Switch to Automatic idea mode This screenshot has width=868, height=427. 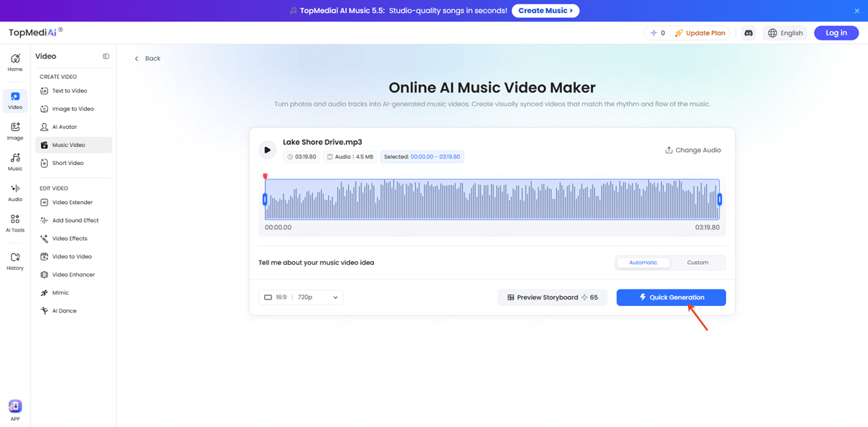(643, 263)
